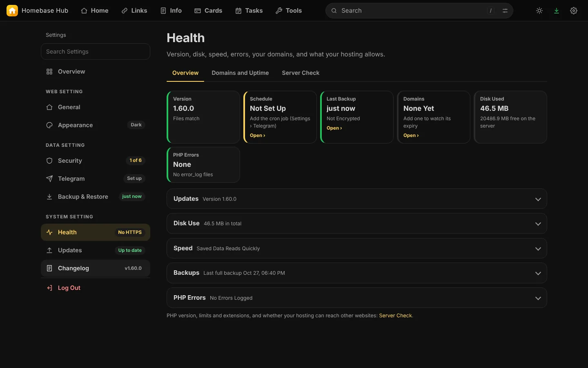This screenshot has height=368, width=588.
Task: Open Backup & Restore settings
Action: click(96, 197)
